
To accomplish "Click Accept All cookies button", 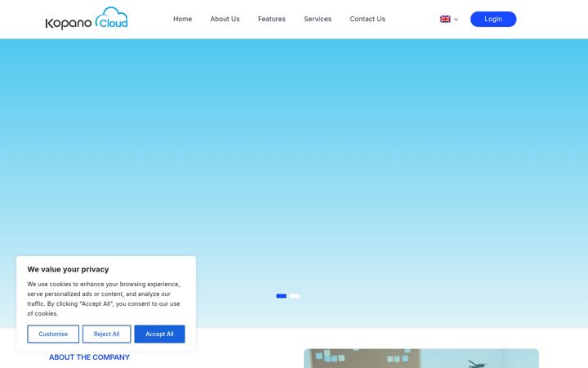I will point(159,334).
